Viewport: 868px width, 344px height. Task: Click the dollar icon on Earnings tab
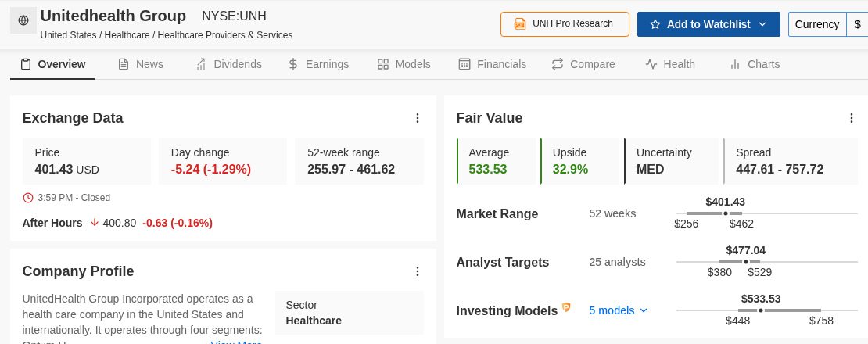[x=293, y=64]
